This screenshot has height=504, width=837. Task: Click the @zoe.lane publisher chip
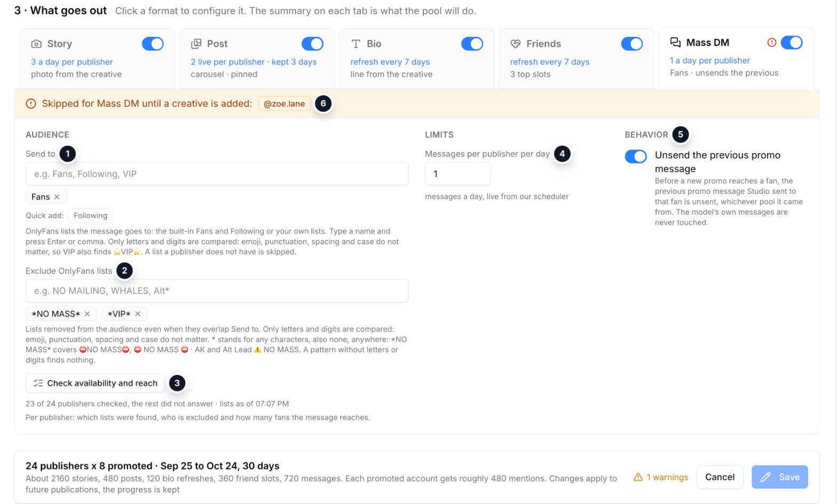coord(284,104)
